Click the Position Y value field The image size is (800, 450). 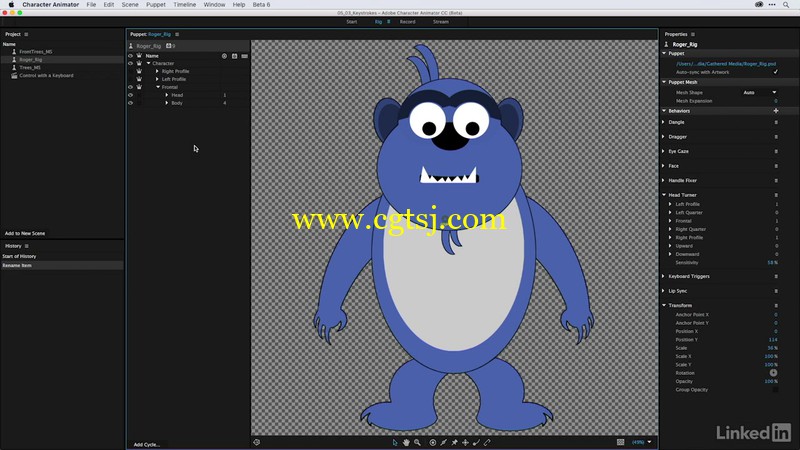(773, 340)
